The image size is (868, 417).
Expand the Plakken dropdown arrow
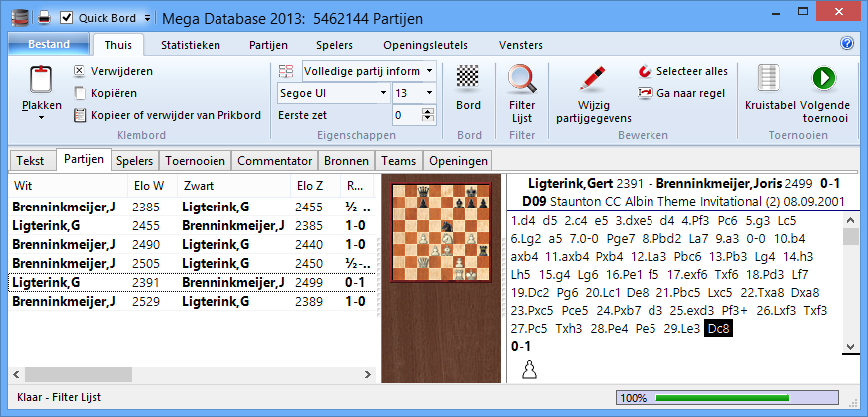(x=42, y=118)
